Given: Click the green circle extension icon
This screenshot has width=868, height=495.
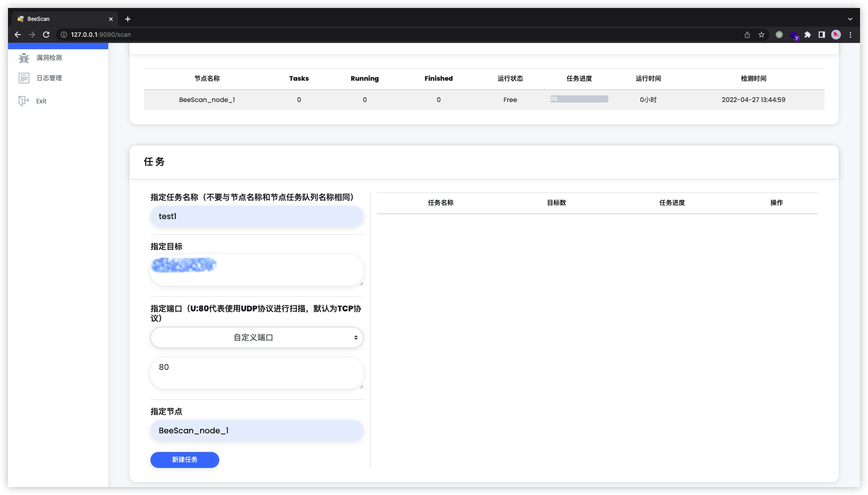Looking at the screenshot, I should 779,35.
